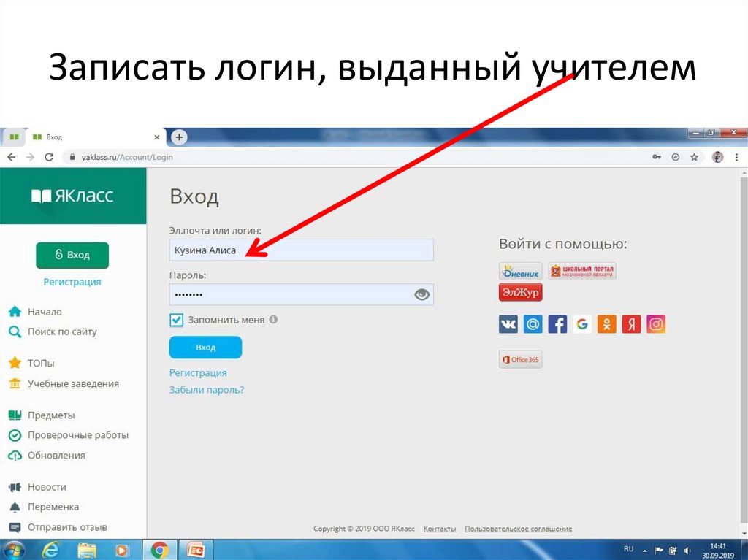The height and width of the screenshot is (560, 748).
Task: Expand the 'Предметы' sidebar section
Action: (51, 415)
